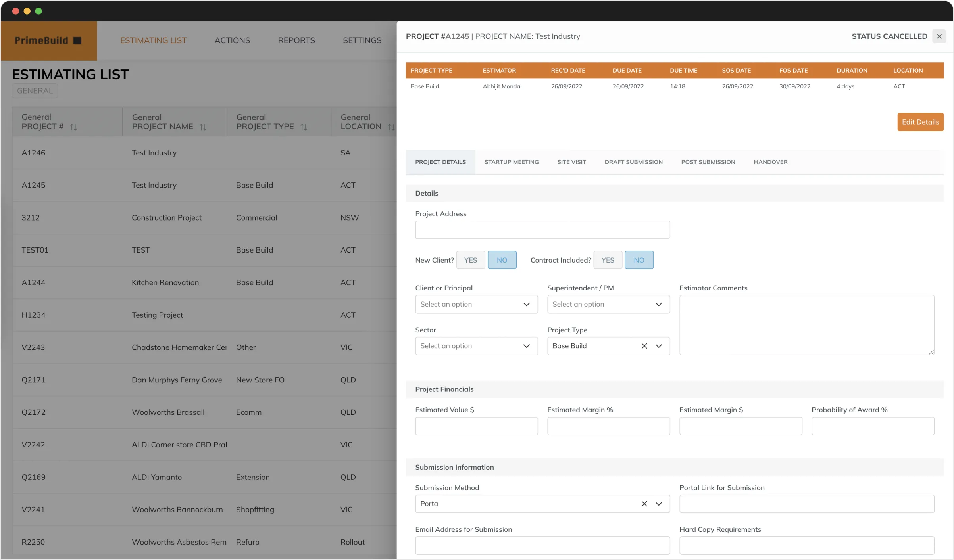Clear the Portal submission method selection

point(644,504)
